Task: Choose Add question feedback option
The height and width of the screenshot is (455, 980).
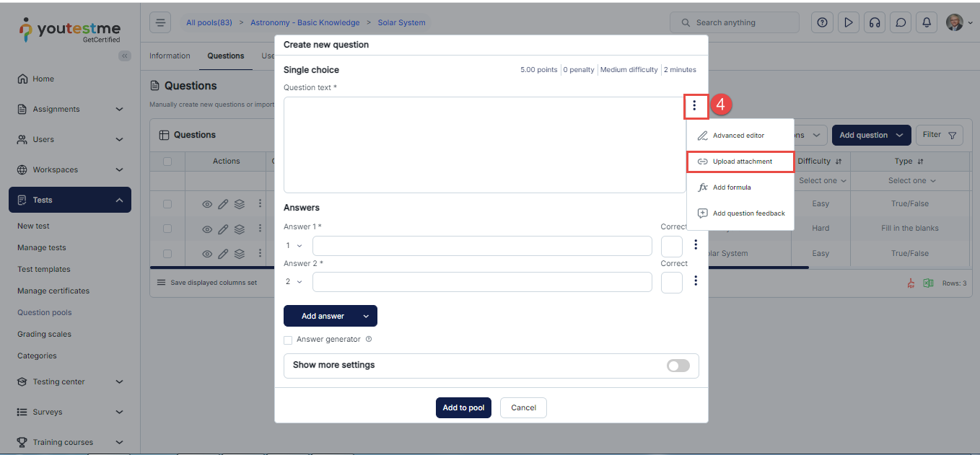Action: tap(740, 213)
